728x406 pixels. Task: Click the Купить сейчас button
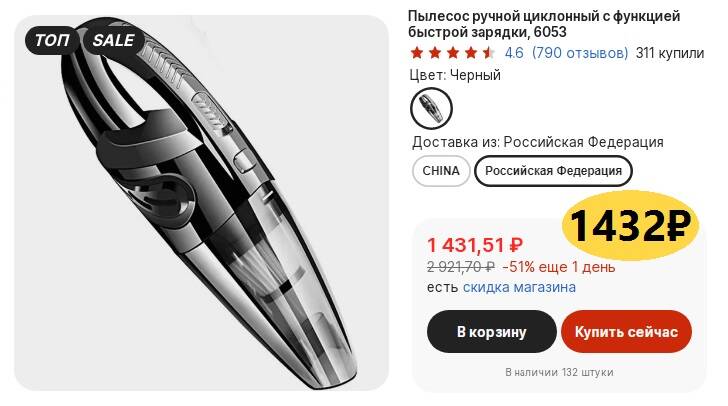(x=626, y=332)
